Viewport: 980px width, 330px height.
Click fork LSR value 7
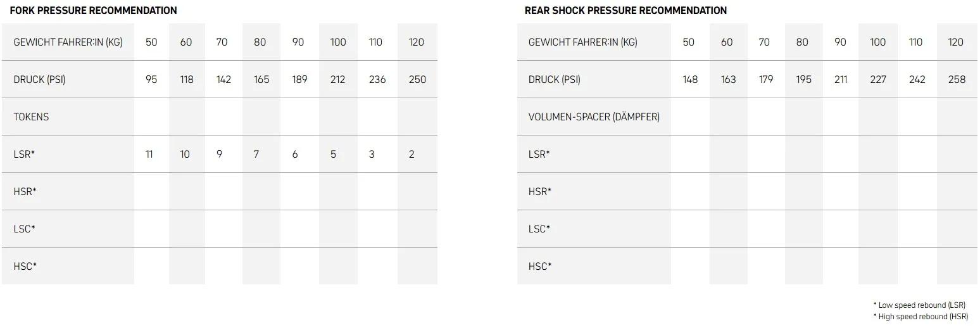pos(256,154)
